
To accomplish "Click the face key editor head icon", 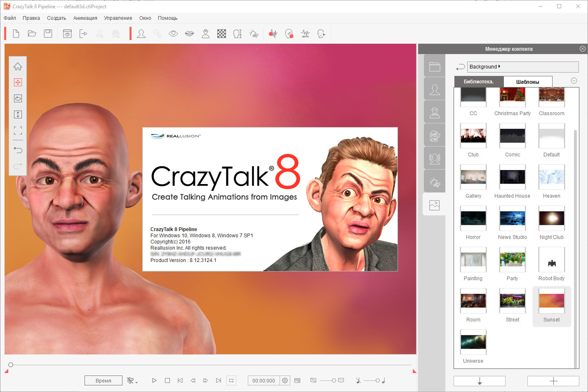I will click(x=321, y=33).
